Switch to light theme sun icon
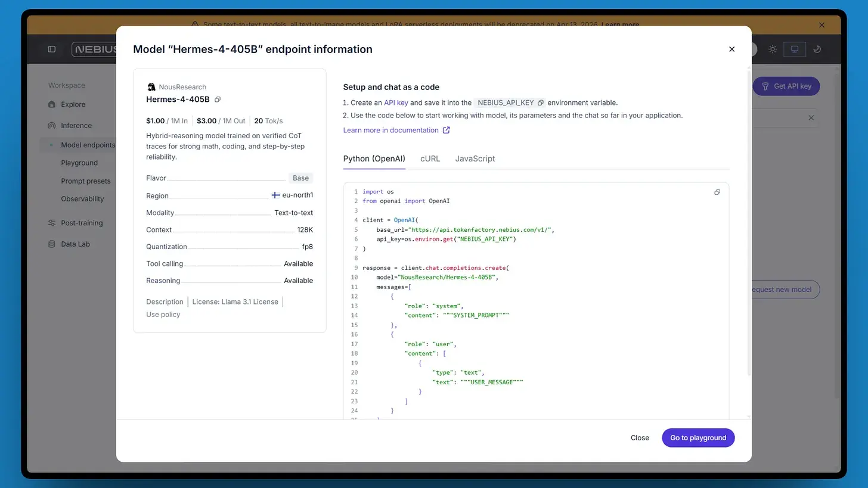The image size is (868, 488). click(773, 49)
